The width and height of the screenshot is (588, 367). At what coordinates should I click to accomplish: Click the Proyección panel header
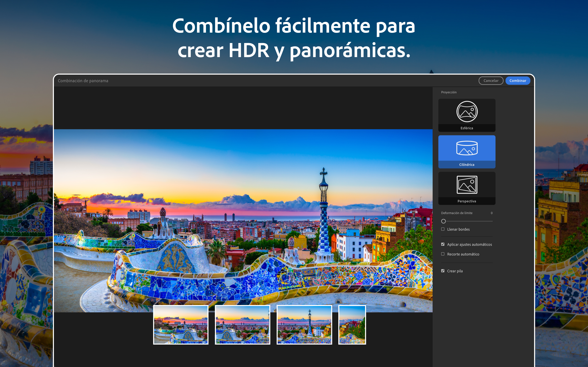449,92
